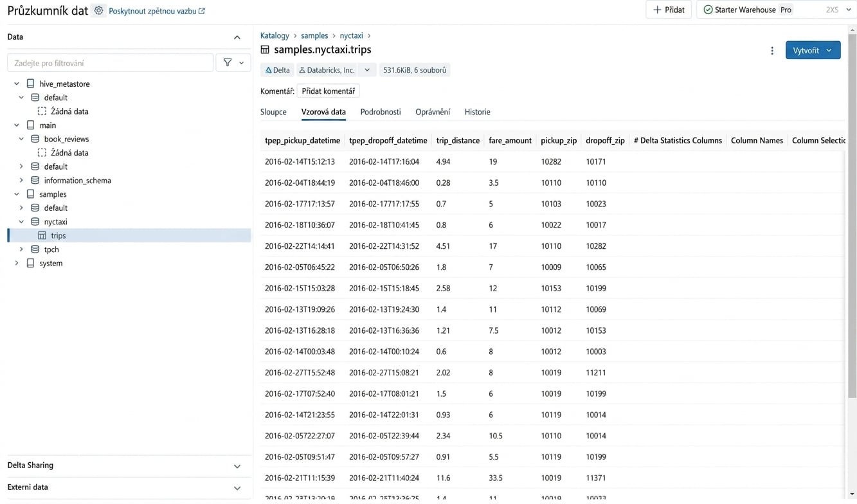Go to Katalogy breadcrumb
Viewport: 857px width, 504px height.
pyautogui.click(x=275, y=35)
